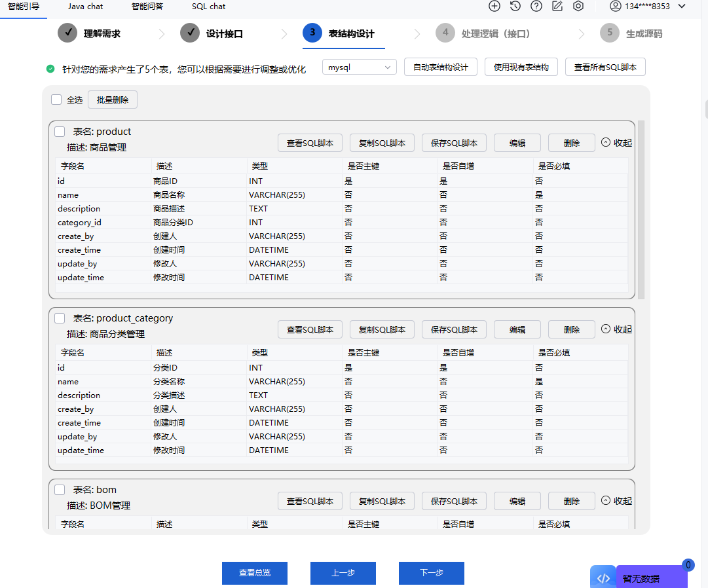
Task: Toggle the 全选 checkbox
Action: click(x=56, y=100)
